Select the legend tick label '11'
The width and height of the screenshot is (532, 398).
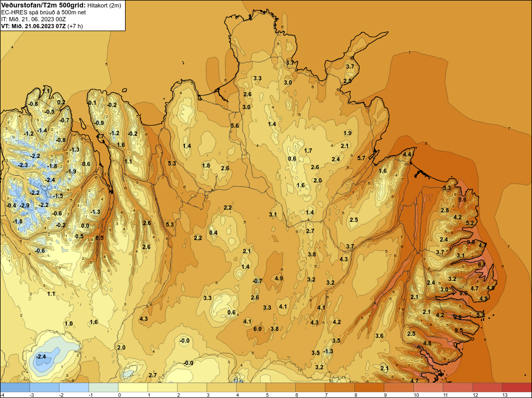(x=445, y=395)
